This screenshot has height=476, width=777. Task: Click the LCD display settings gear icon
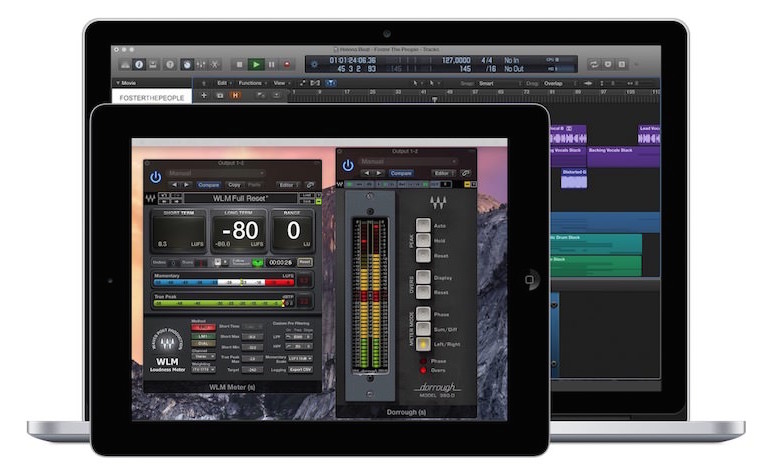click(x=314, y=64)
